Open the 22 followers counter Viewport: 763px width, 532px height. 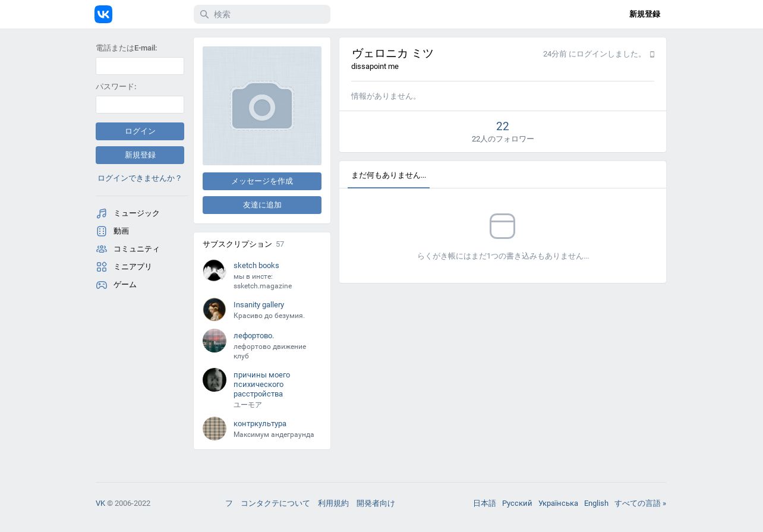pyautogui.click(x=503, y=132)
